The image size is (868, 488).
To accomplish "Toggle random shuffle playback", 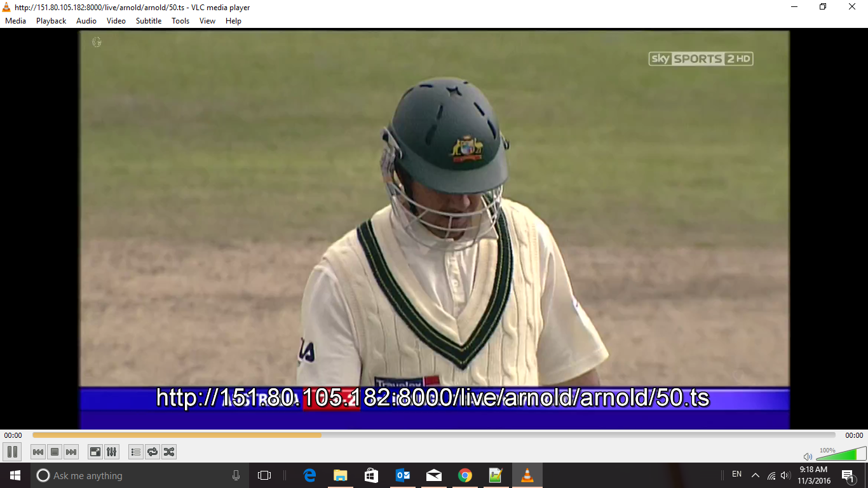I will pos(168,452).
